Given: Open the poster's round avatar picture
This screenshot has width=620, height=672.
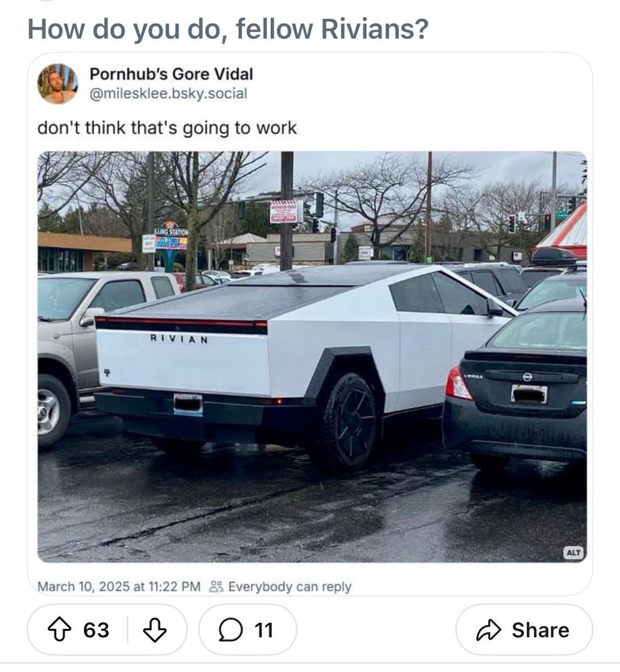Looking at the screenshot, I should (x=58, y=84).
